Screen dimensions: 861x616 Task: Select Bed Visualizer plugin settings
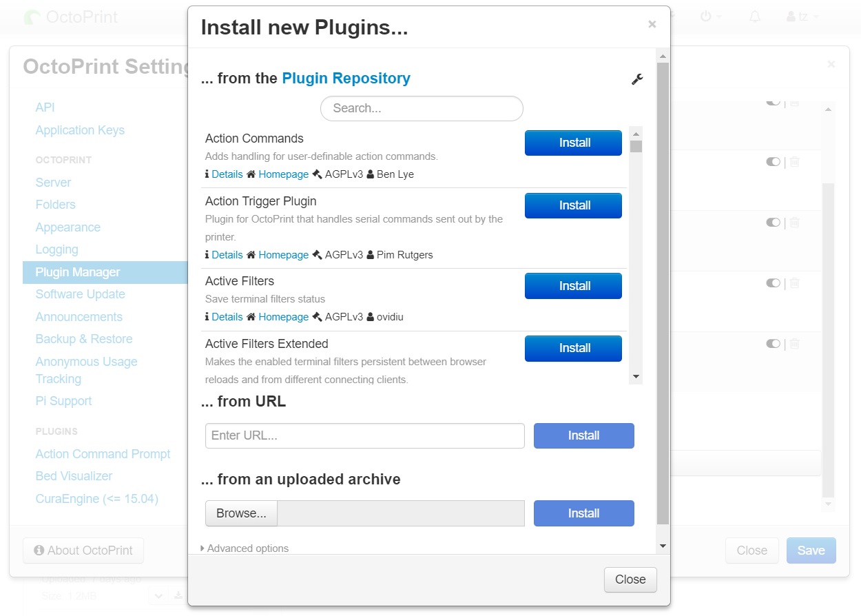click(x=74, y=476)
